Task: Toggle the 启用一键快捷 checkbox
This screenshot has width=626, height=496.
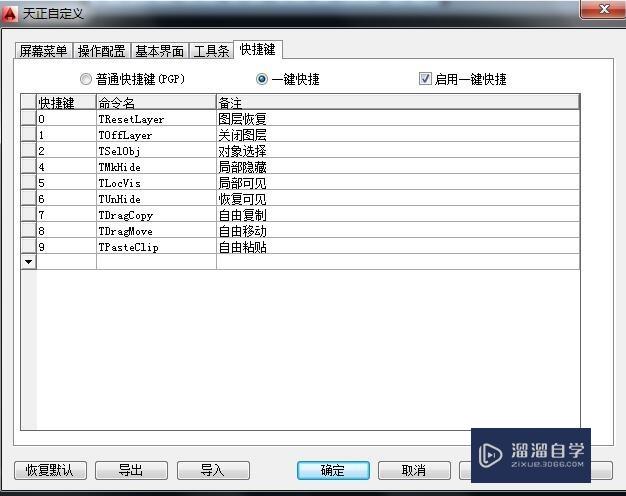Action: pos(463,79)
